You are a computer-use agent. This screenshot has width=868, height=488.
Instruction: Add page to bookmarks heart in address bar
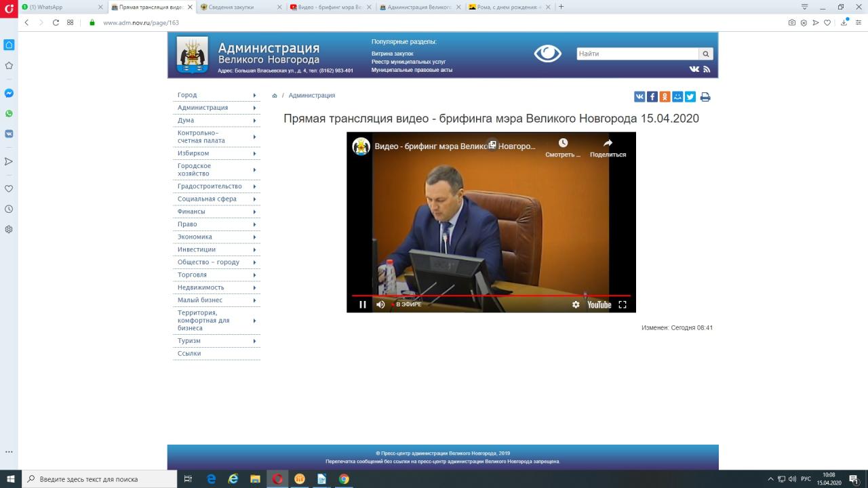[827, 22]
